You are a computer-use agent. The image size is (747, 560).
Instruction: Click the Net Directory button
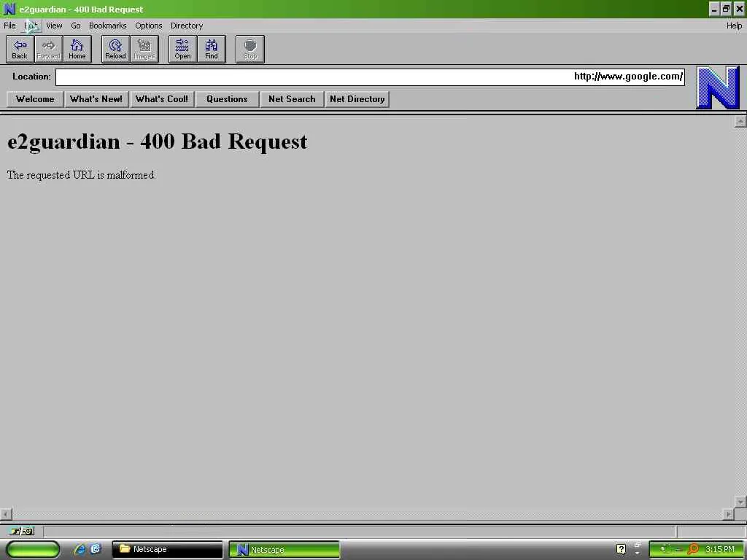click(357, 99)
